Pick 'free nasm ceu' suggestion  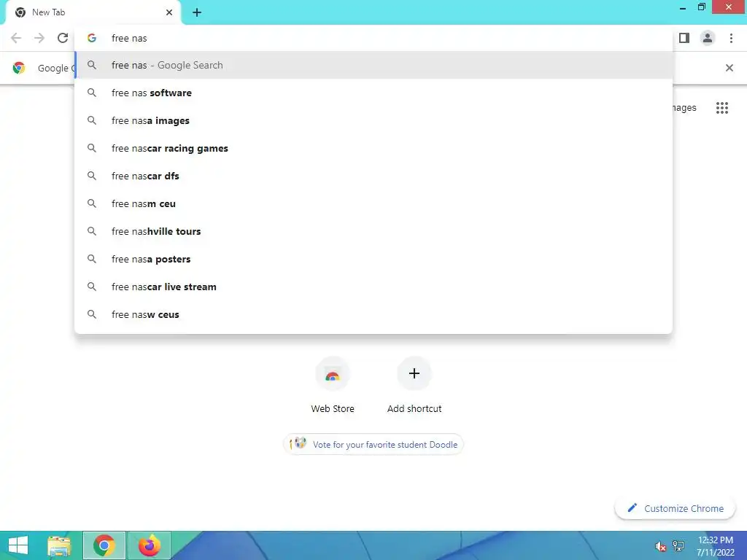[373, 203]
